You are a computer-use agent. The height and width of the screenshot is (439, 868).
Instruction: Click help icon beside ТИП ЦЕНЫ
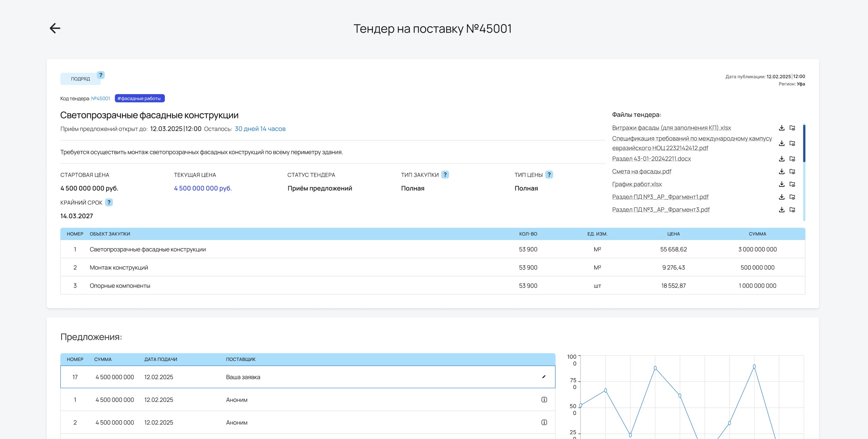[549, 175]
